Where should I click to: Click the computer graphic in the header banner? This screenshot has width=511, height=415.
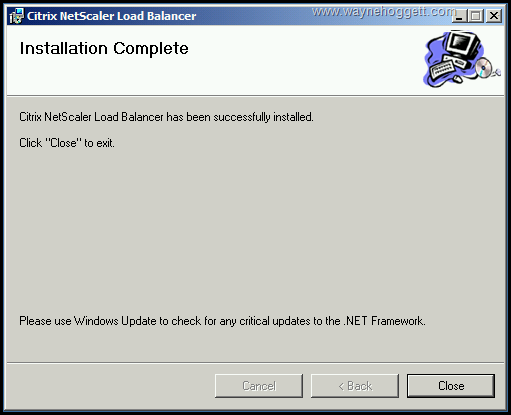point(462,59)
